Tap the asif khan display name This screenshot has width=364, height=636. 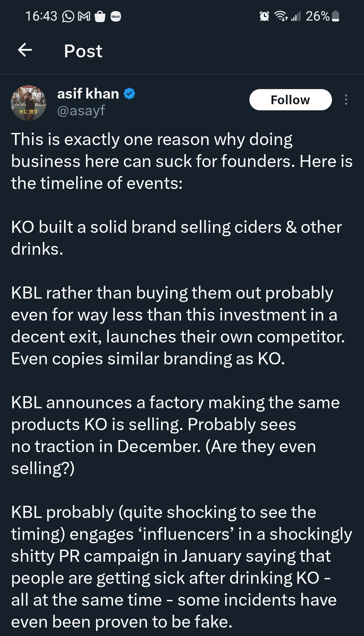point(88,93)
